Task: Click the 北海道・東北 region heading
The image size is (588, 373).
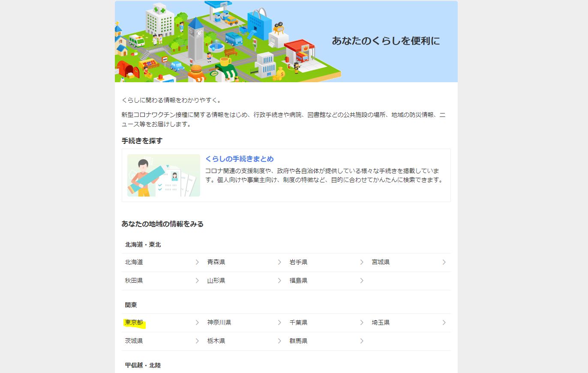Action: (143, 245)
